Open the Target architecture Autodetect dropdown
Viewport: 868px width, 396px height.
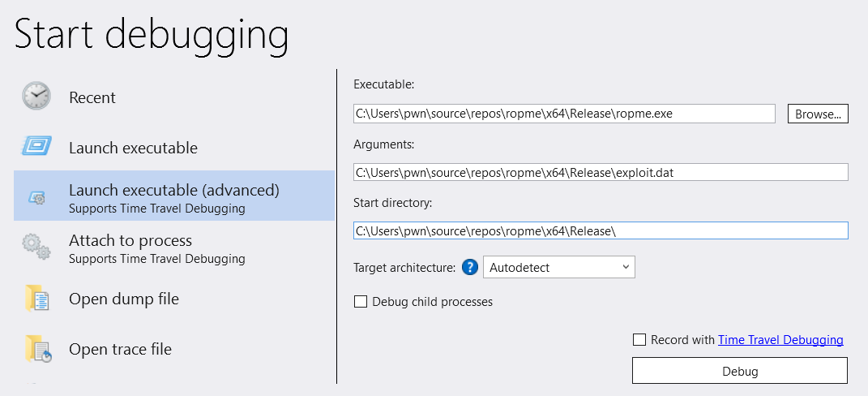click(559, 267)
